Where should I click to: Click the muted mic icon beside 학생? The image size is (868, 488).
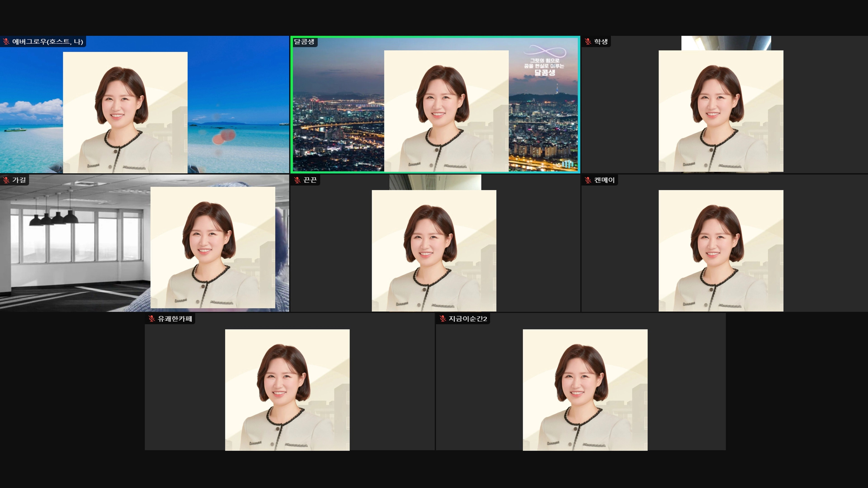pyautogui.click(x=588, y=41)
